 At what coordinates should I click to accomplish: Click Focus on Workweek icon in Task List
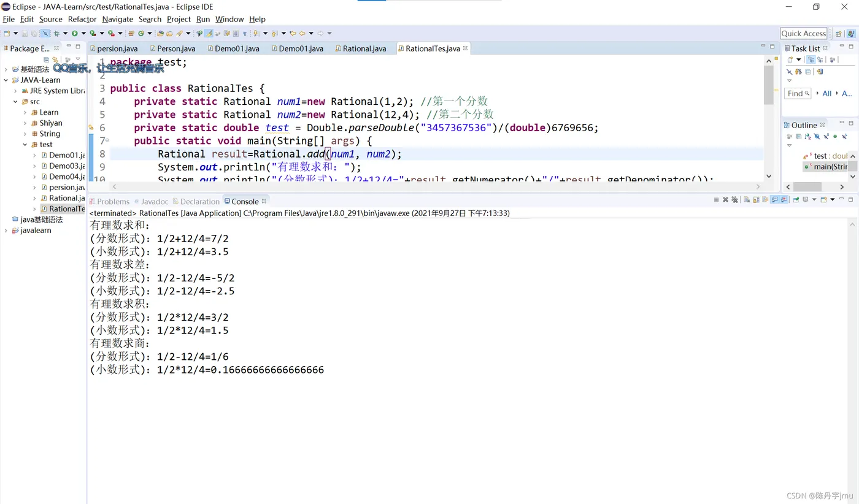[x=833, y=59]
